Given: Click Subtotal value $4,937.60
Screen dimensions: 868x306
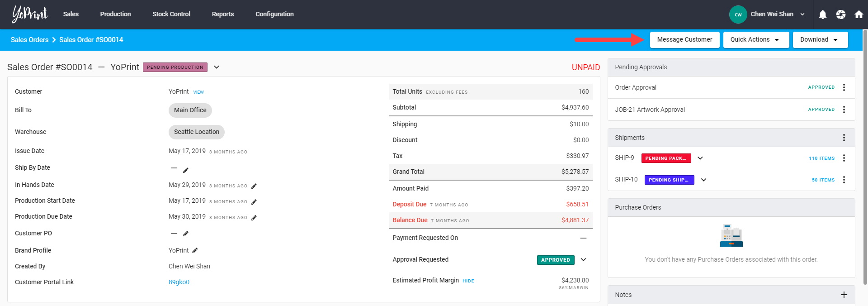Looking at the screenshot, I should (575, 107).
